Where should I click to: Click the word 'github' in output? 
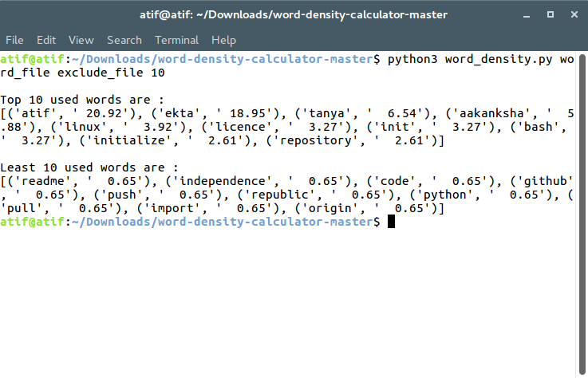545,181
